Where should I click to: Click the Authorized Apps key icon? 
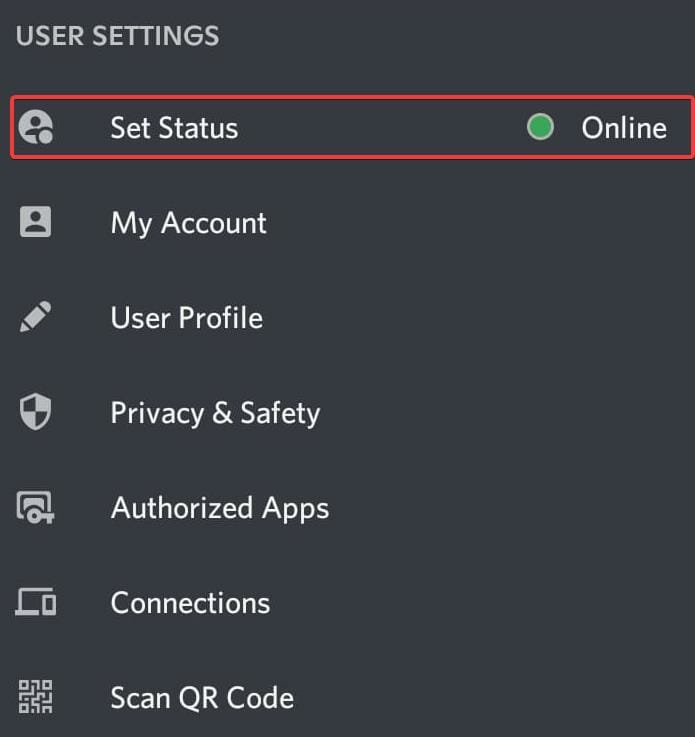[36, 508]
